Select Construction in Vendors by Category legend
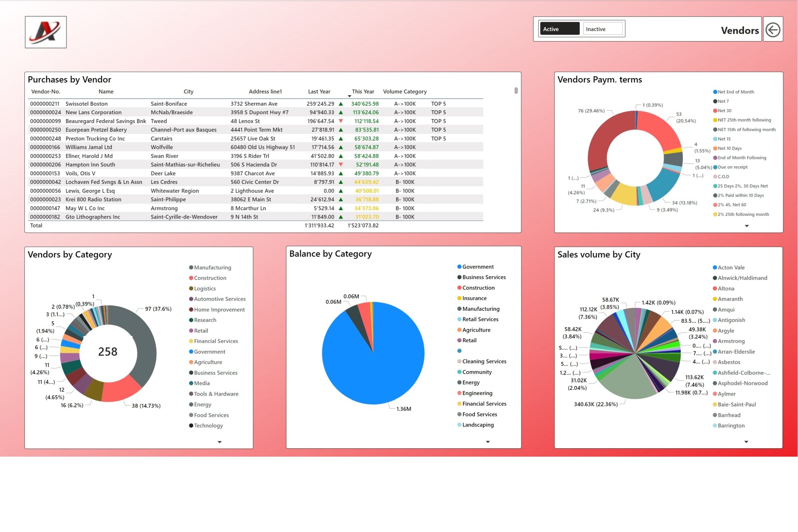 click(x=207, y=278)
